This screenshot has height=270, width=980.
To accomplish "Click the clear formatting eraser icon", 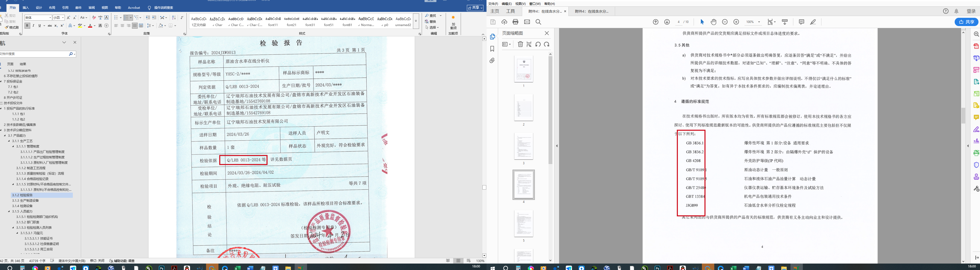I will pos(94,18).
